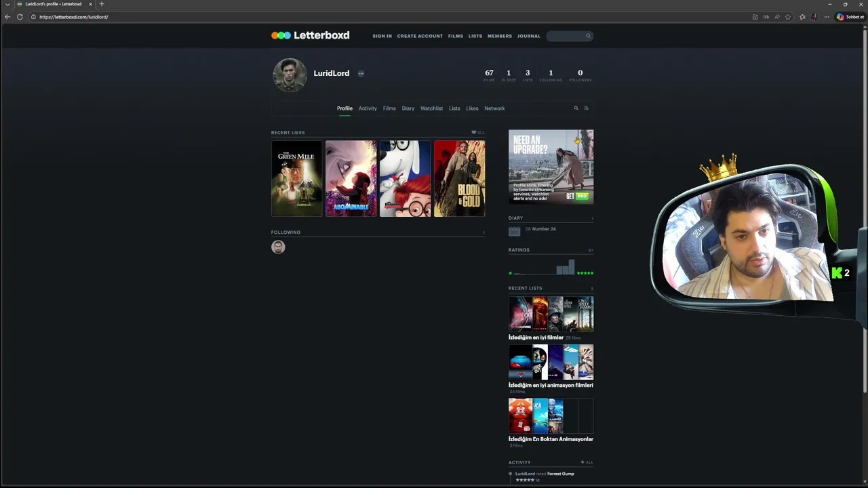Open the browser favorites list icon
The image size is (868, 488).
[x=802, y=17]
